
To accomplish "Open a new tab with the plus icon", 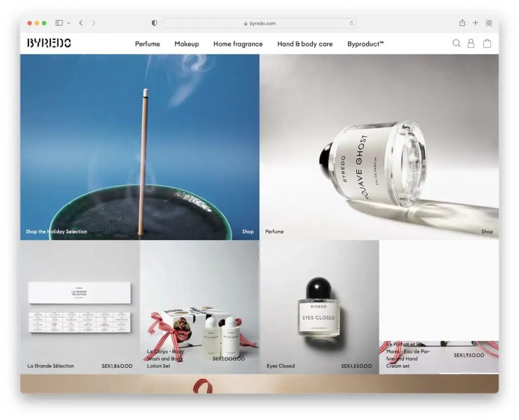I will pyautogui.click(x=475, y=23).
